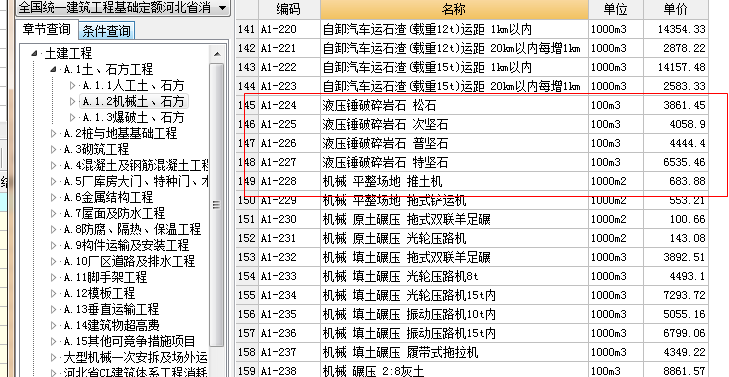Collapse the 土建工程 tree node
Image resolution: width=729 pixels, height=377 pixels.
point(34,54)
